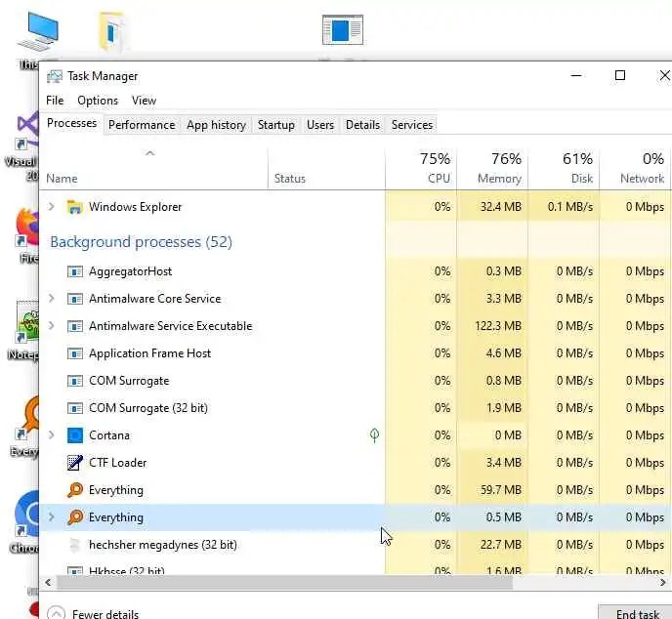The image size is (672, 619).
Task: Click the horizontal scrollbar thumb
Action: [284, 583]
